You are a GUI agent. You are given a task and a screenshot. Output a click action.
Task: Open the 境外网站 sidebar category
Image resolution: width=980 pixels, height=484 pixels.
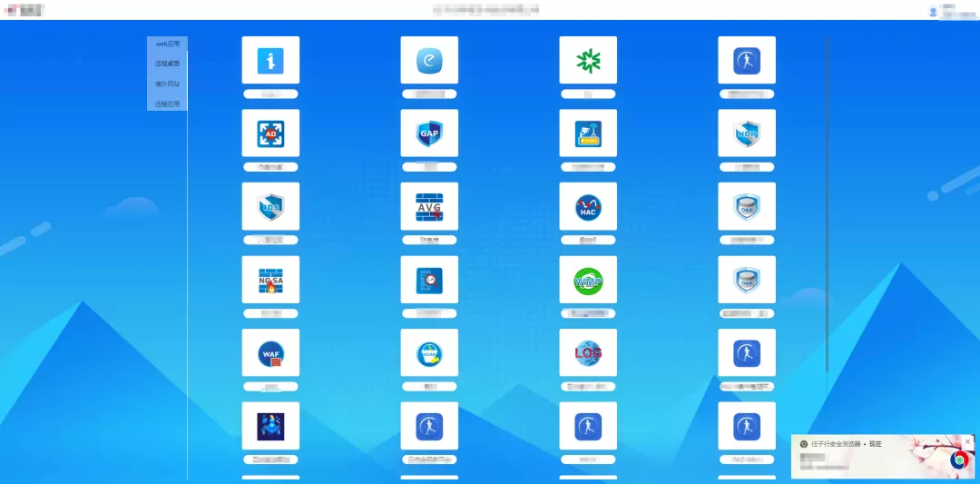pos(167,84)
